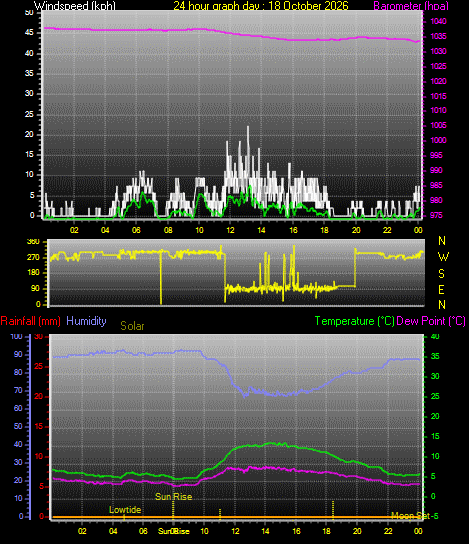Click the 'Moon Set' label in lower graph
The height and width of the screenshot is (544, 469).
pos(411,516)
